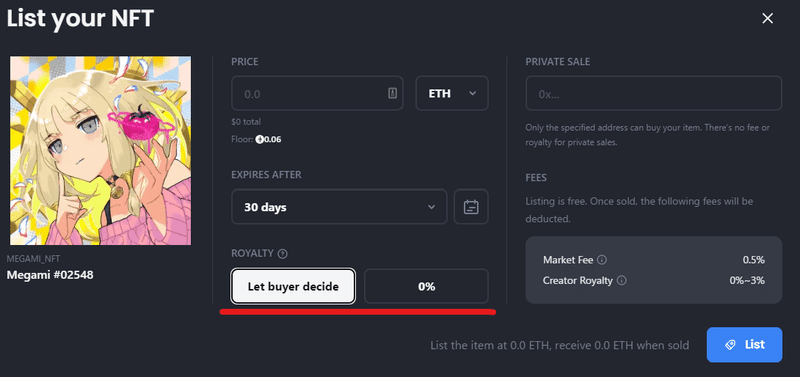Select the 0% royalty option

(x=427, y=287)
